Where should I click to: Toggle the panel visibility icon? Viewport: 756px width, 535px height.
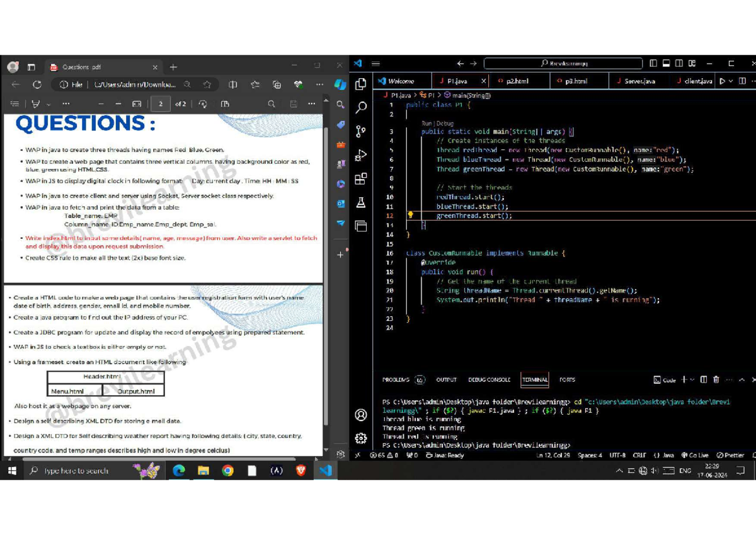point(665,63)
